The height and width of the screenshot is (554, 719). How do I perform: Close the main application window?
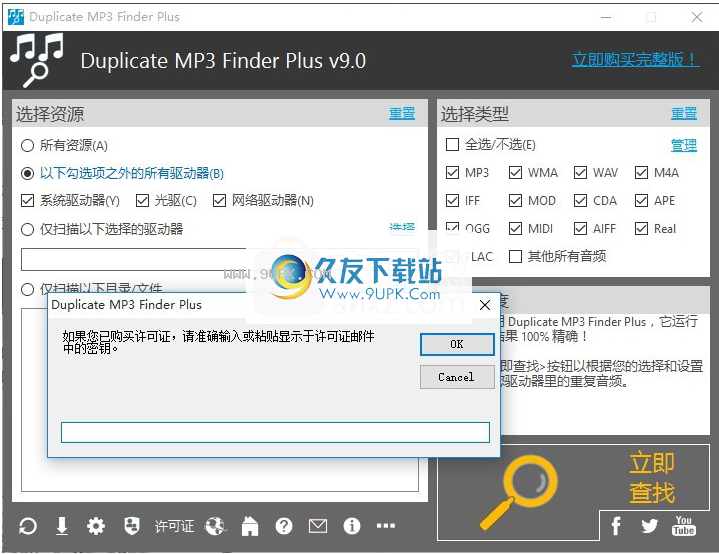(697, 17)
